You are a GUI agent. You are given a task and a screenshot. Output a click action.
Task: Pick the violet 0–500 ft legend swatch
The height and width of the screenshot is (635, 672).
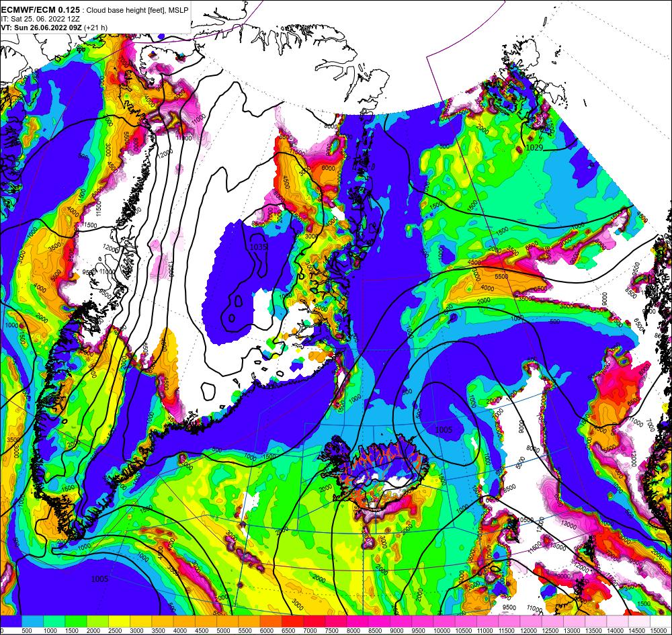pyautogui.click(x=11, y=622)
